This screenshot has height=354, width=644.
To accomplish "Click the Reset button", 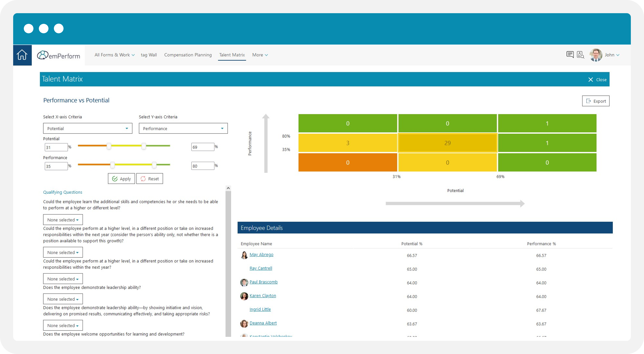I will point(150,179).
